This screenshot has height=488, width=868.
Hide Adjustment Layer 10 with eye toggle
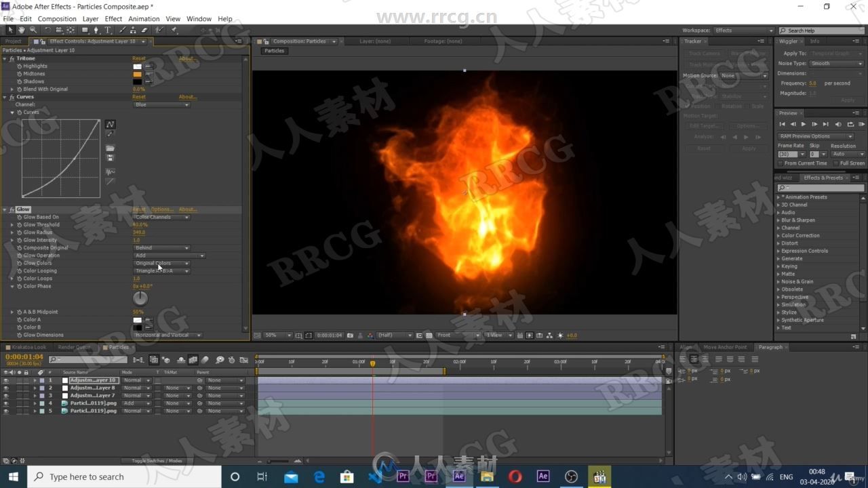(6, 380)
